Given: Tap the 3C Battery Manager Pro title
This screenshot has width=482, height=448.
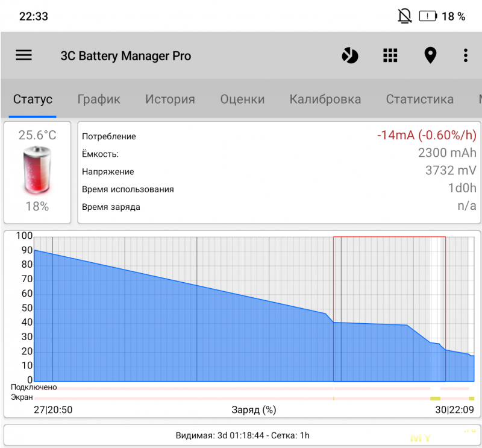Looking at the screenshot, I should tap(126, 55).
